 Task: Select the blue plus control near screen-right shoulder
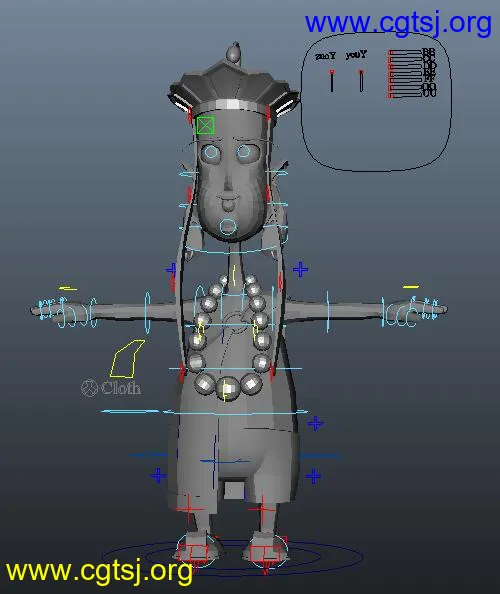(300, 269)
